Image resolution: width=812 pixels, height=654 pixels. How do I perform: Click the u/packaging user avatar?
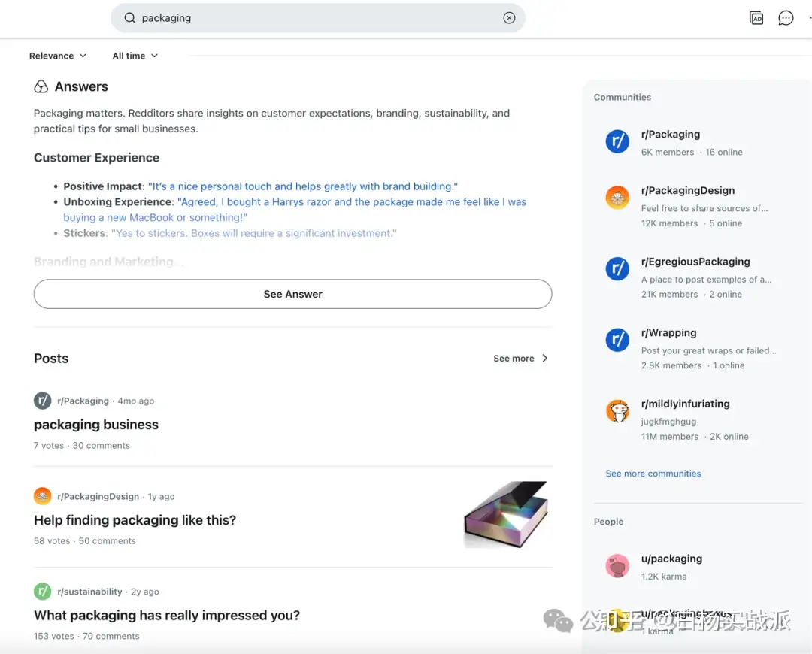(617, 566)
